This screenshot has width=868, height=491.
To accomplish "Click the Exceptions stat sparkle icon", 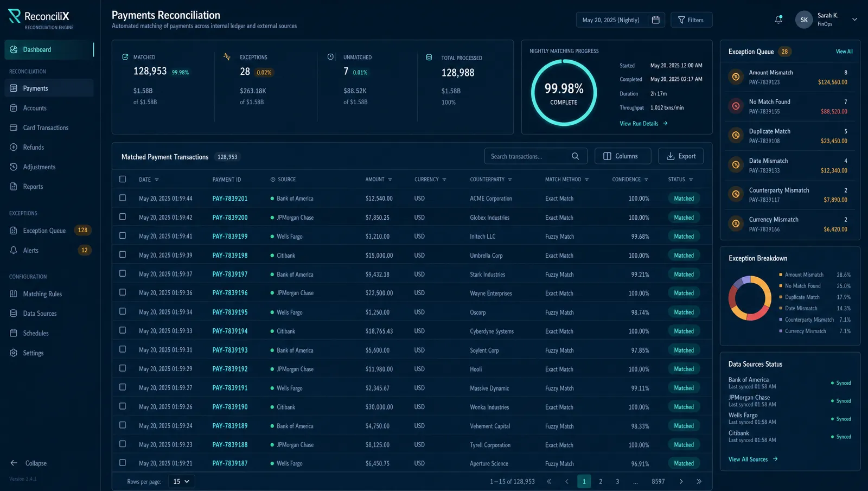I will coord(227,56).
